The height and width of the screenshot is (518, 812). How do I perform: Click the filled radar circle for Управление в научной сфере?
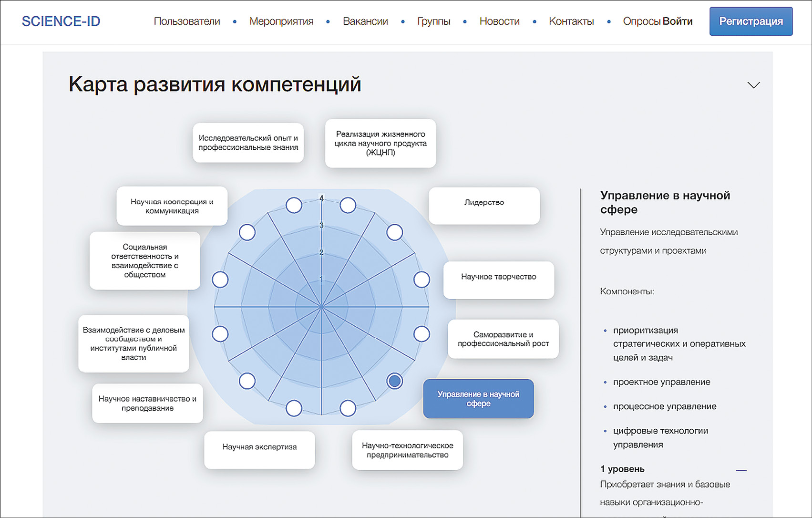394,381
